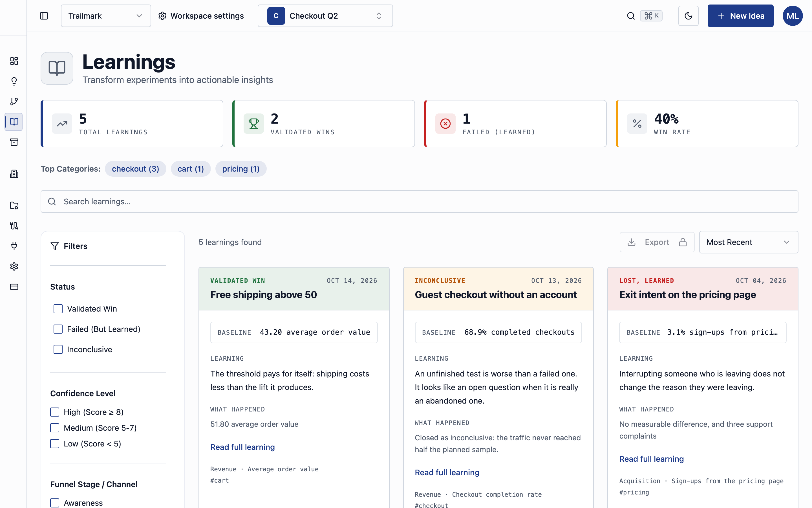Click the New Idea button
Image resolution: width=812 pixels, height=508 pixels.
[740, 16]
